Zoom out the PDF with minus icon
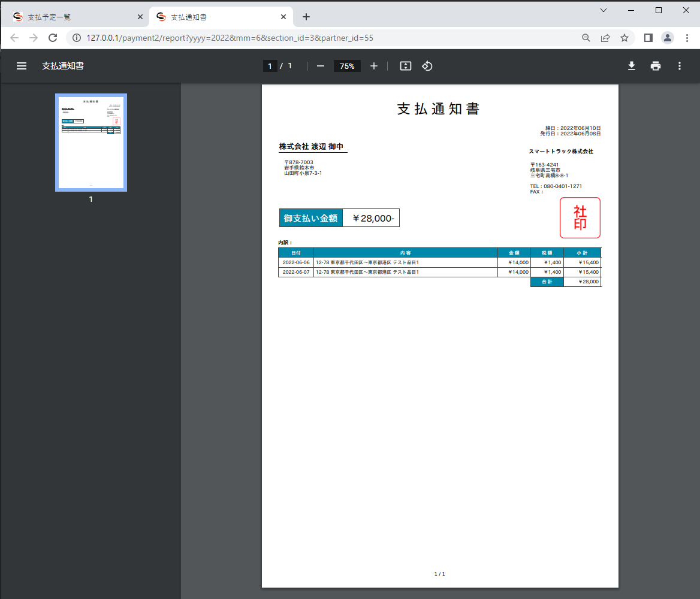700x599 pixels. tap(321, 66)
